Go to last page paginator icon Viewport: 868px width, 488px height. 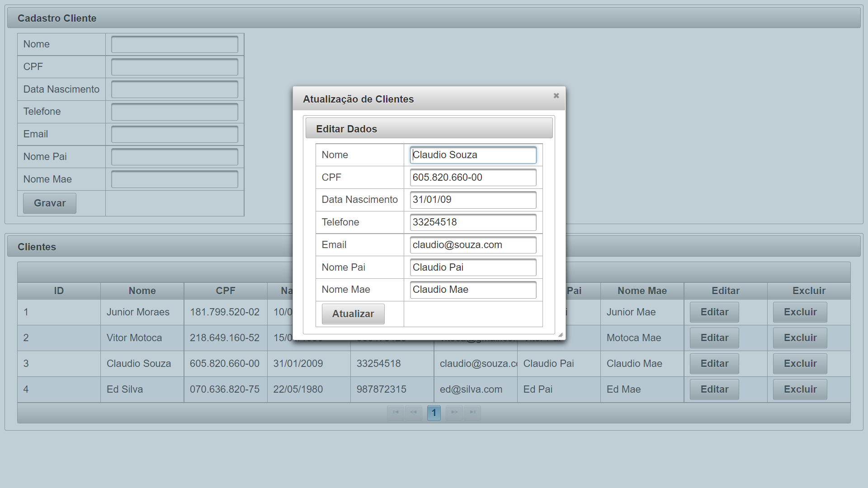pos(472,413)
